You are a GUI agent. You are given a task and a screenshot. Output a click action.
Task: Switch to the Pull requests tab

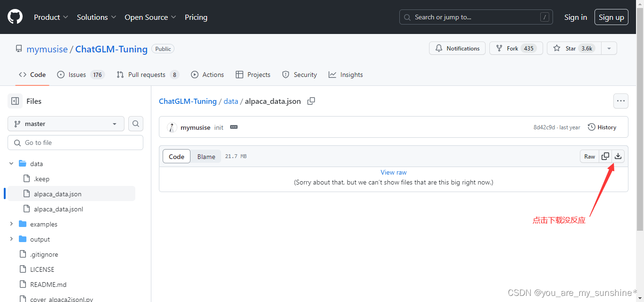click(x=148, y=75)
